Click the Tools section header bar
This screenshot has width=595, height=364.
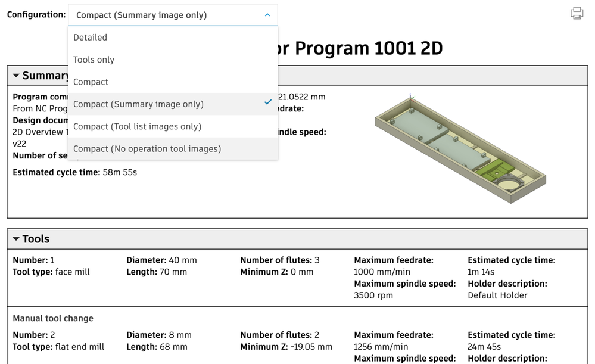298,239
